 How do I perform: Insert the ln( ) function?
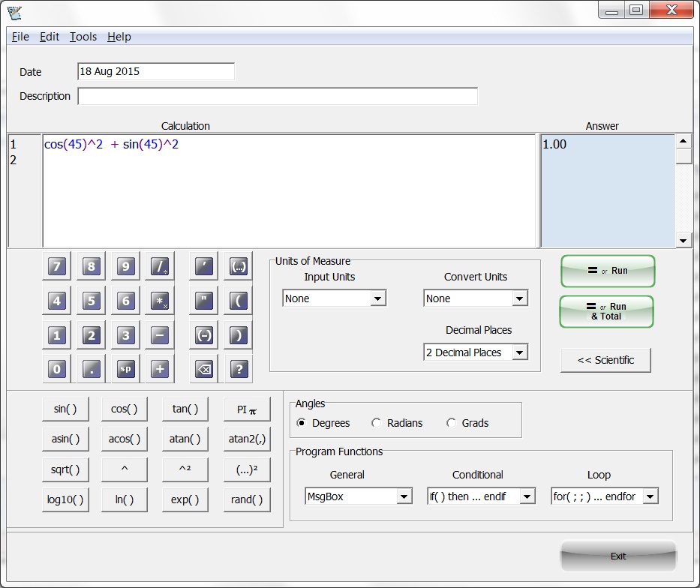124,499
